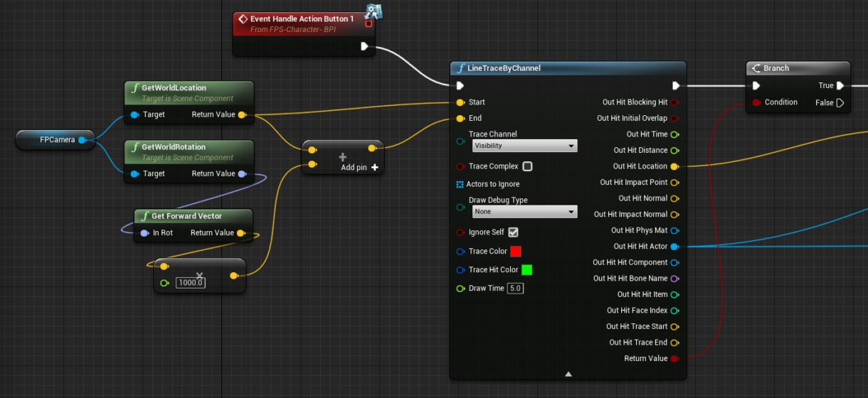Select the LineTraceByChannel node title
This screenshot has width=868, height=398.
pos(504,68)
